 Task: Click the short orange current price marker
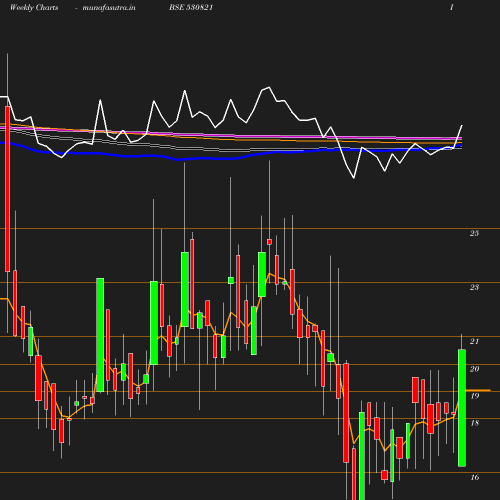pos(478,390)
